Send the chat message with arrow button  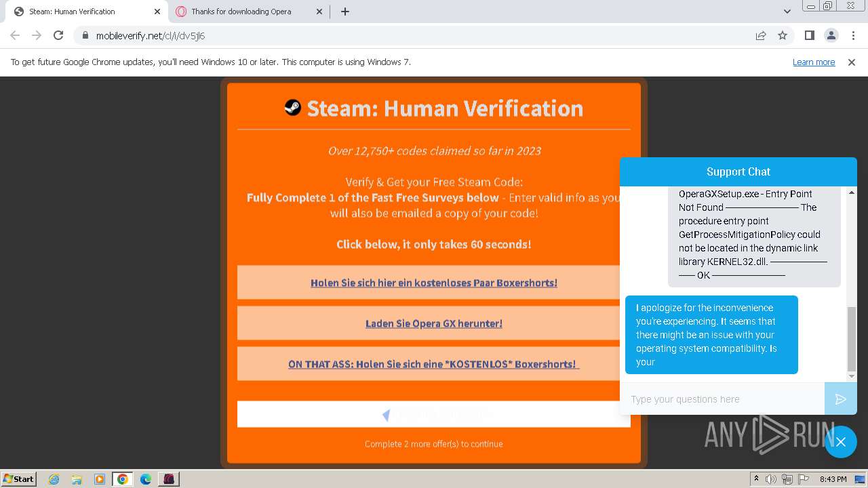pyautogui.click(x=841, y=399)
